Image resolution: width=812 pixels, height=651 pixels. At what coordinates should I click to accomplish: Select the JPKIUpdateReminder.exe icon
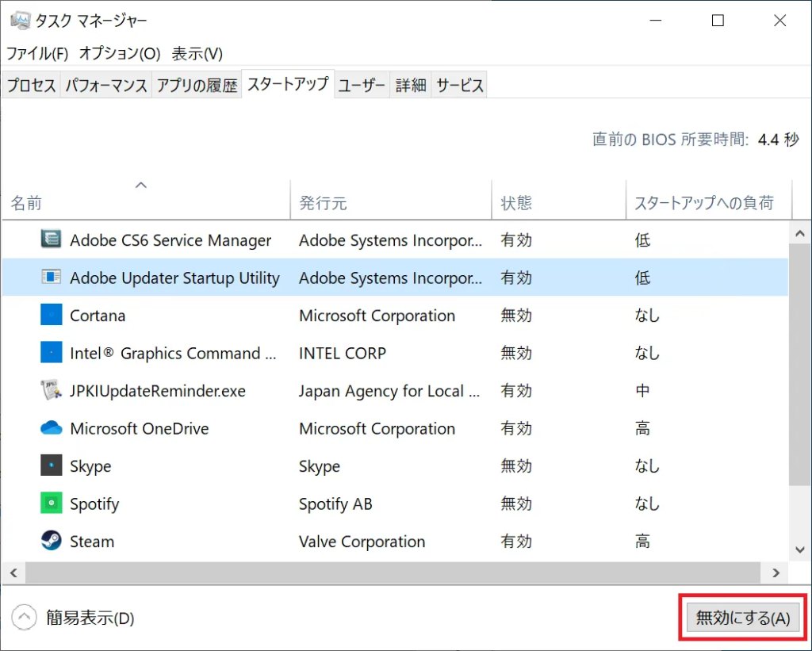point(52,390)
